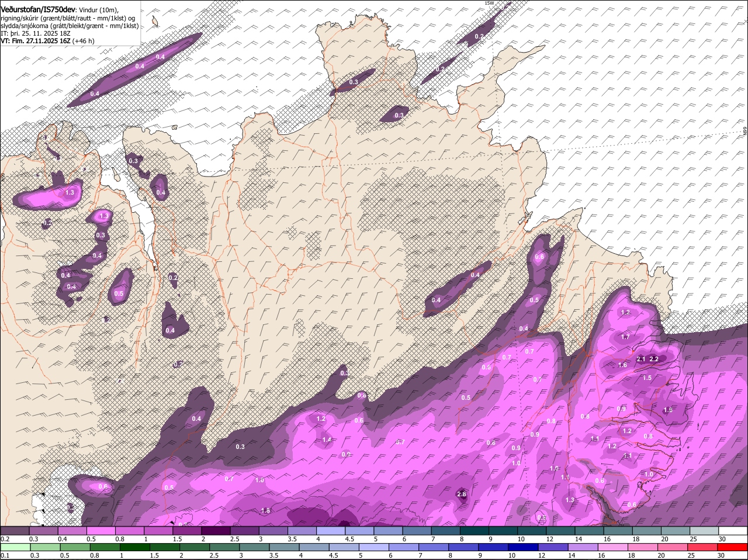
Task: Select upper legend swatch between 0.2 and 0.3
Action: point(15,531)
